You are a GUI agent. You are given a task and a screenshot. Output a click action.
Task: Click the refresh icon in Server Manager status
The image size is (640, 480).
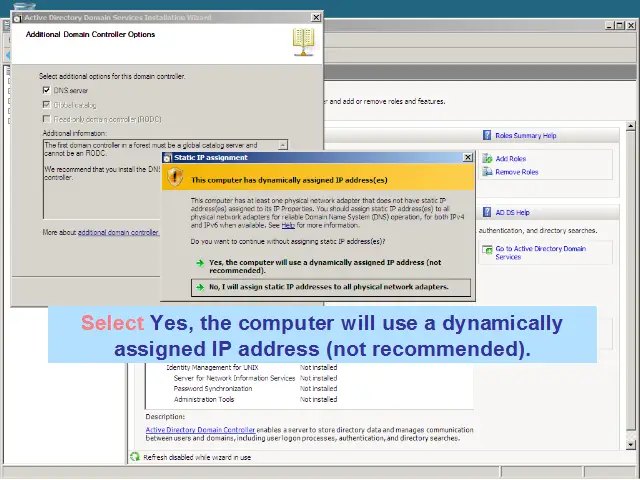click(x=135, y=457)
